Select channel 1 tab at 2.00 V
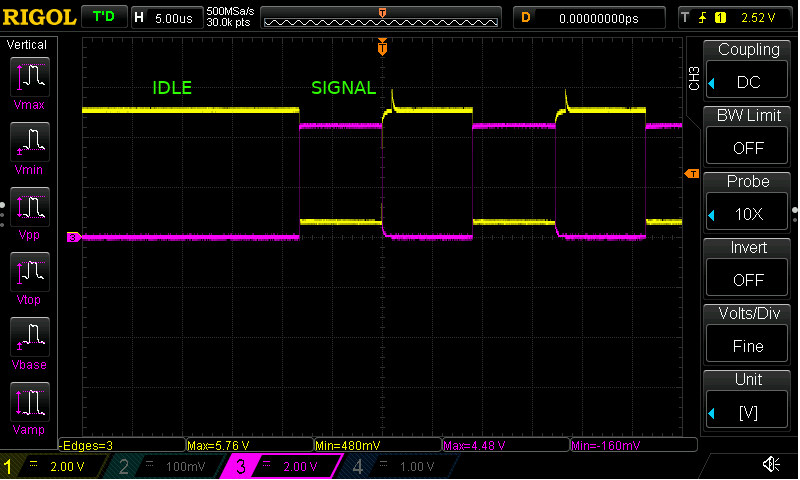The height and width of the screenshot is (480, 800). (x=55, y=467)
